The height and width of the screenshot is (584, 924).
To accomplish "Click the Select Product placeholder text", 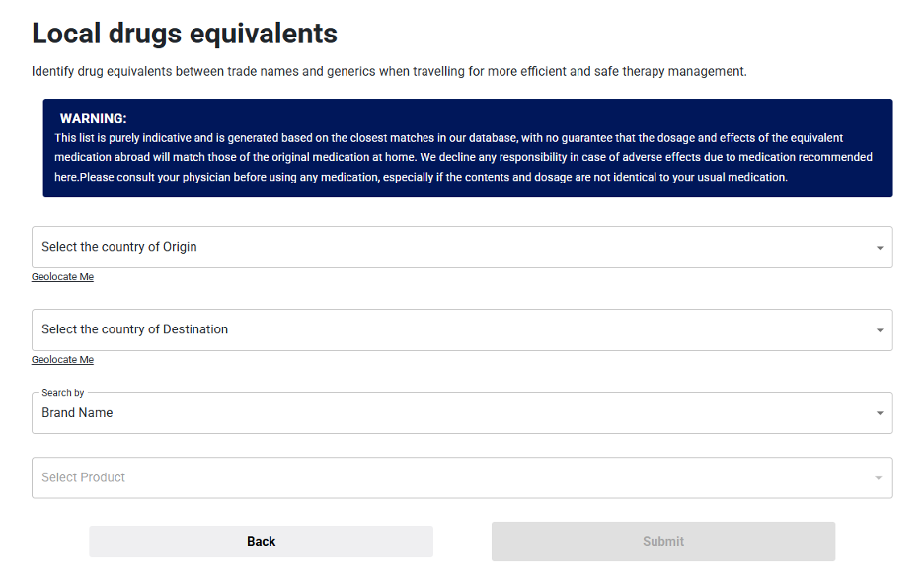I will point(84,478).
